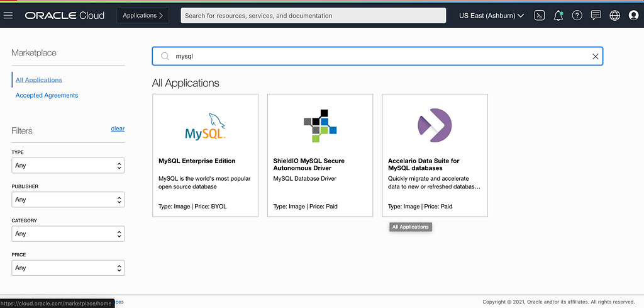Open the user profile avatar
644x308 pixels.
[633, 16]
